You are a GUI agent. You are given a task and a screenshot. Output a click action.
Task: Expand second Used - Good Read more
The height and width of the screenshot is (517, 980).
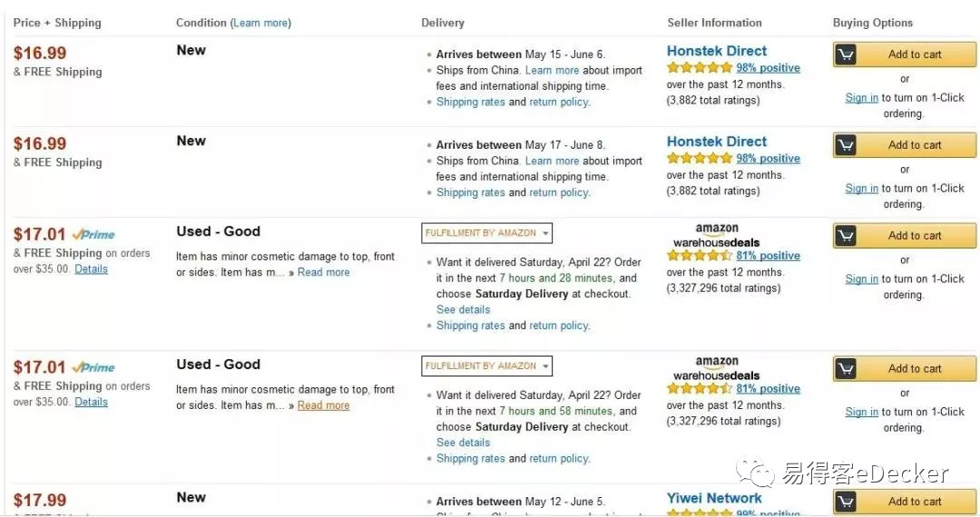[323, 405]
